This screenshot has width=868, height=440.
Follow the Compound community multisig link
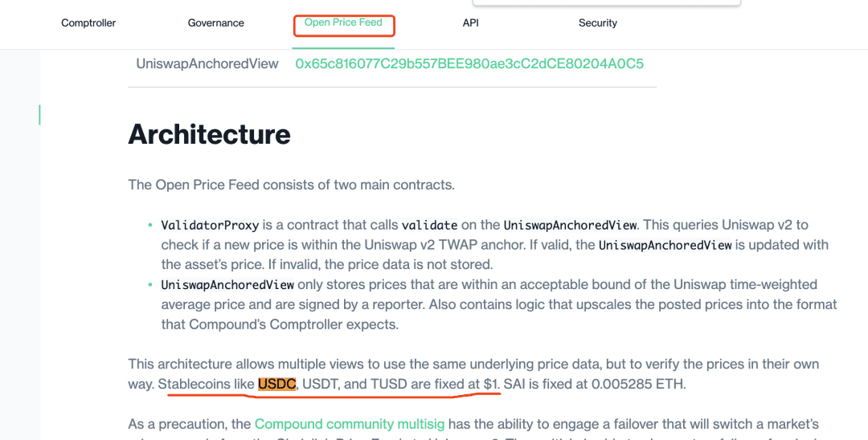click(349, 423)
